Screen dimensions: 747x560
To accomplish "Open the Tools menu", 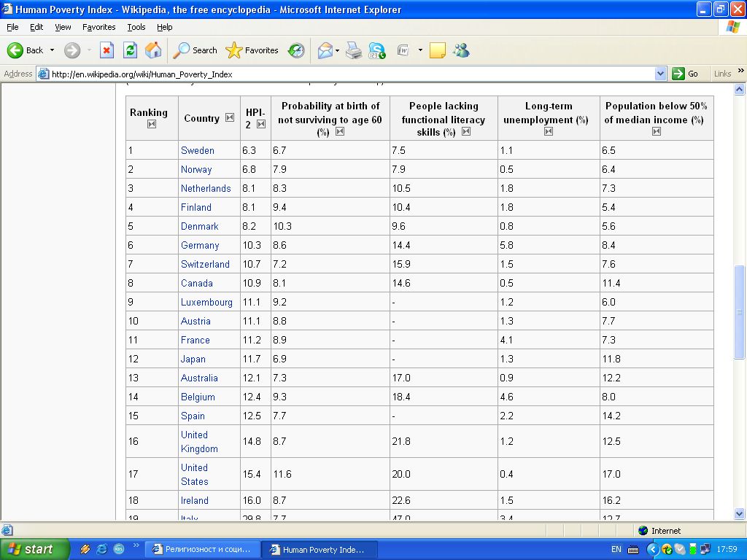I will click(x=136, y=27).
